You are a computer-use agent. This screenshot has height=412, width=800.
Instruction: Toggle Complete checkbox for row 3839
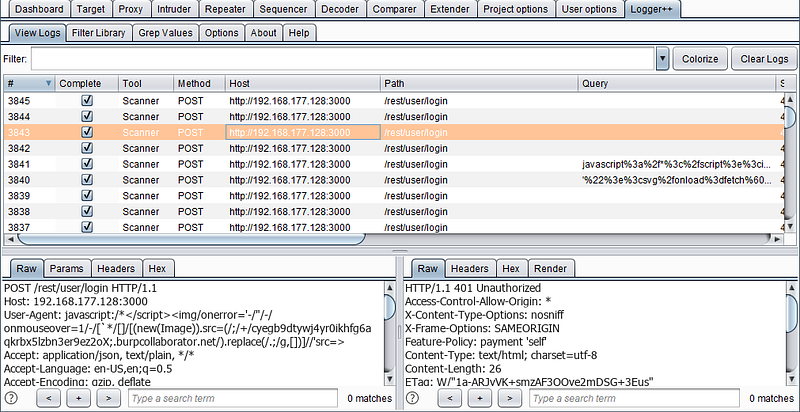tap(87, 196)
